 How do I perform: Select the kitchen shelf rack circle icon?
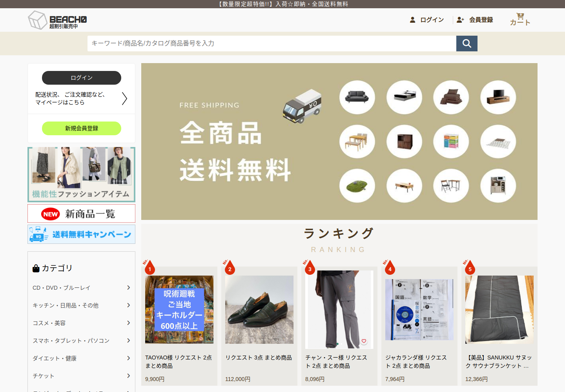(498, 185)
